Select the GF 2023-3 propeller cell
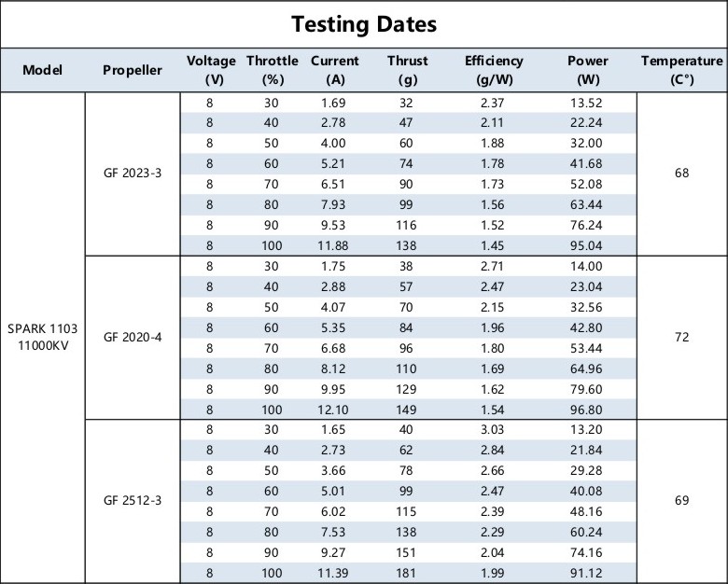Screen dimensions: 728x584 pyautogui.click(x=133, y=173)
